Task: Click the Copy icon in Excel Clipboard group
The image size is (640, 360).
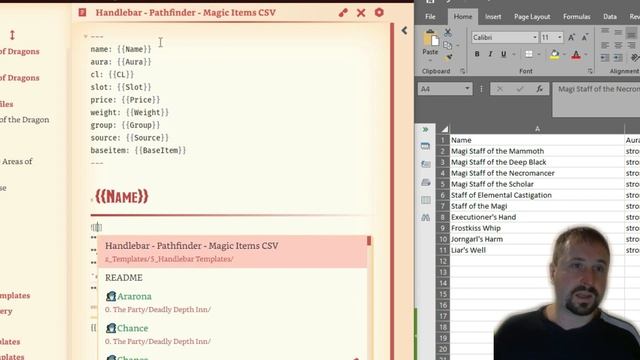Action: 447,45
